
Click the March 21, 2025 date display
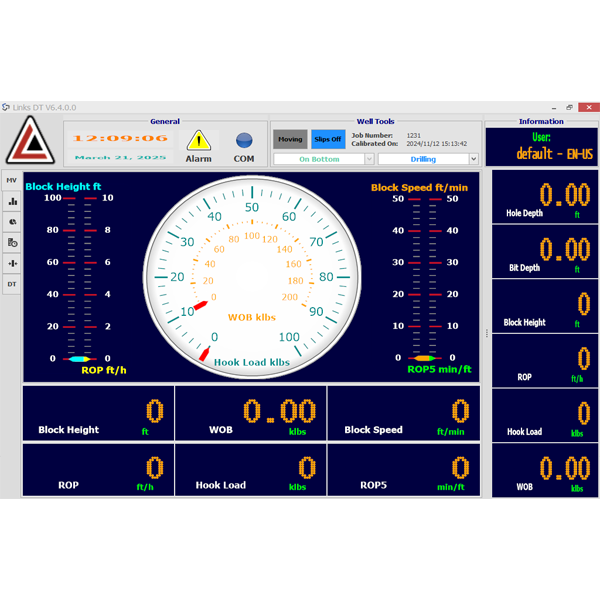120,157
